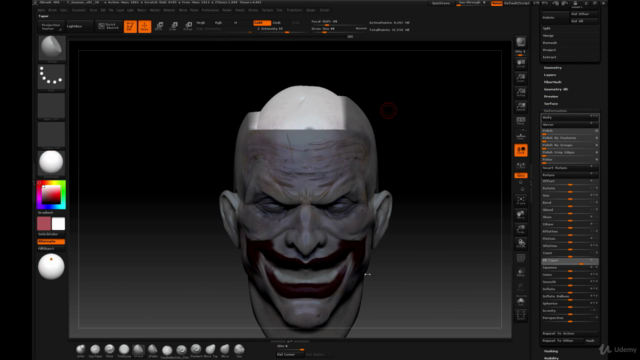Toggle the L.Sym icon
Image resolution: width=640 pixels, height=360 pixels.
coord(521,165)
